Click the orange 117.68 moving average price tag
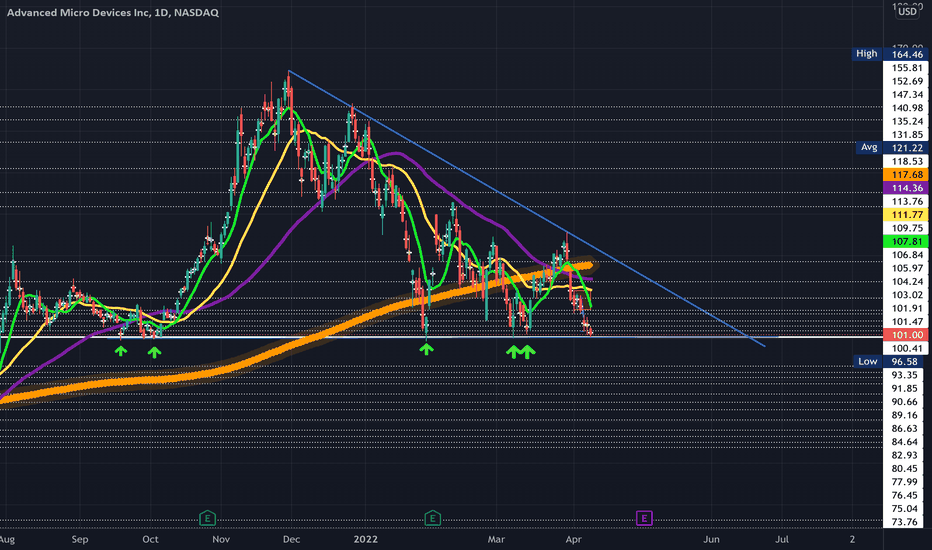 pyautogui.click(x=906, y=174)
